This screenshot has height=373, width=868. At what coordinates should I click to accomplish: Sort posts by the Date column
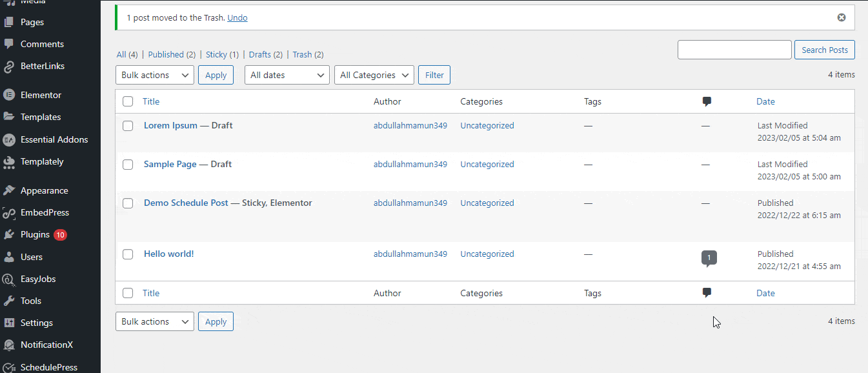point(765,101)
